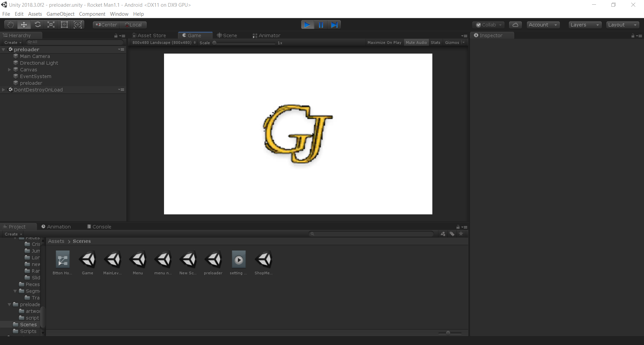This screenshot has height=345, width=644.
Task: Enable Maximize On Play
Action: [x=384, y=42]
